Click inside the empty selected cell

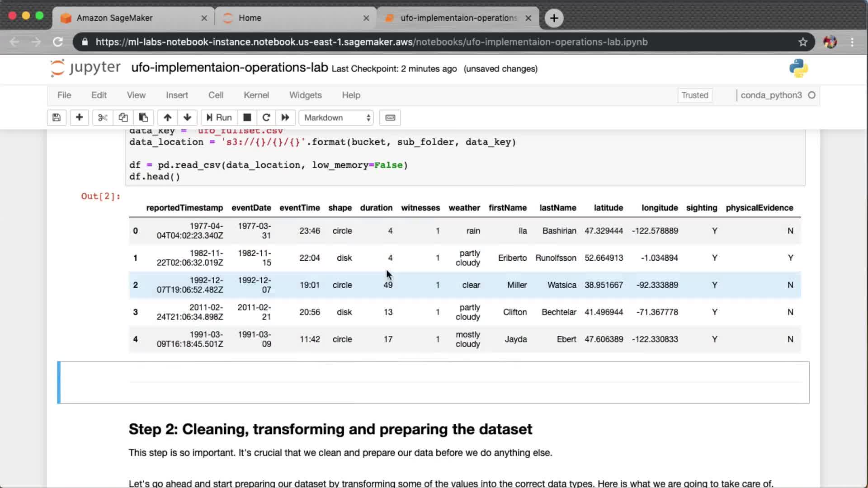pos(434,382)
